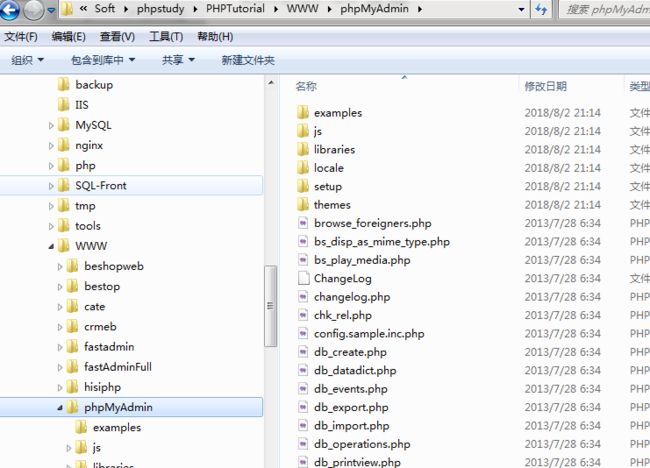Image resolution: width=650 pixels, height=468 pixels.
Task: Select db_datadict.php file name
Action: 355,370
